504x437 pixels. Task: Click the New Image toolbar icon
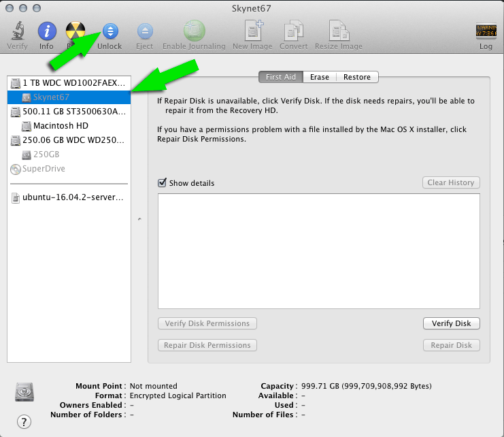click(x=253, y=30)
